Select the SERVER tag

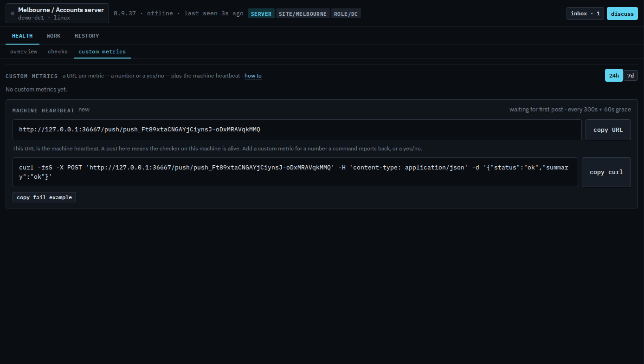(261, 13)
